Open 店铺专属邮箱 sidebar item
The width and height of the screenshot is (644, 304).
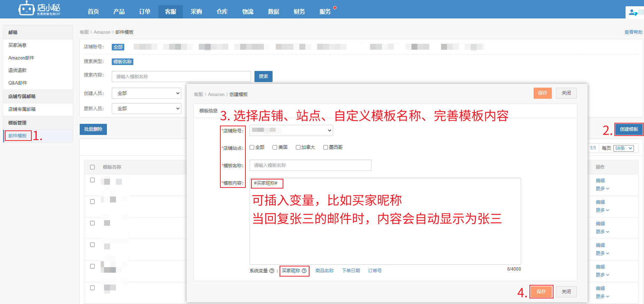tap(22, 109)
